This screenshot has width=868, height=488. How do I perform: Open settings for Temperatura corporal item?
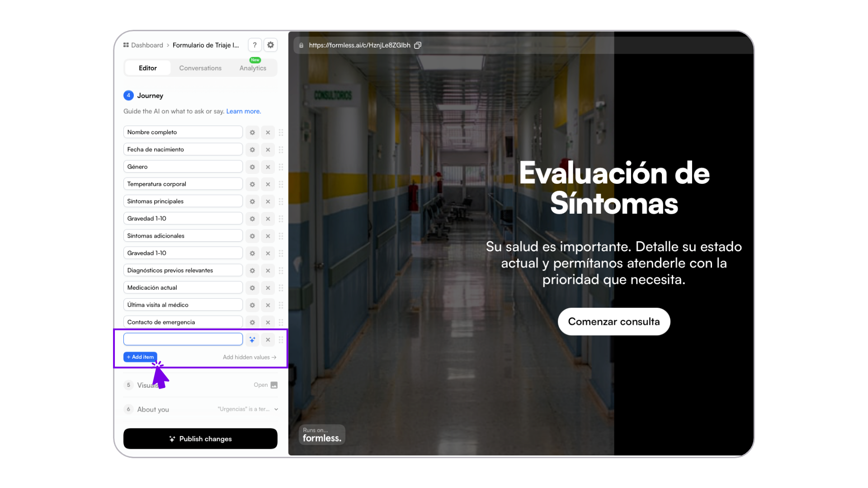tap(252, 184)
